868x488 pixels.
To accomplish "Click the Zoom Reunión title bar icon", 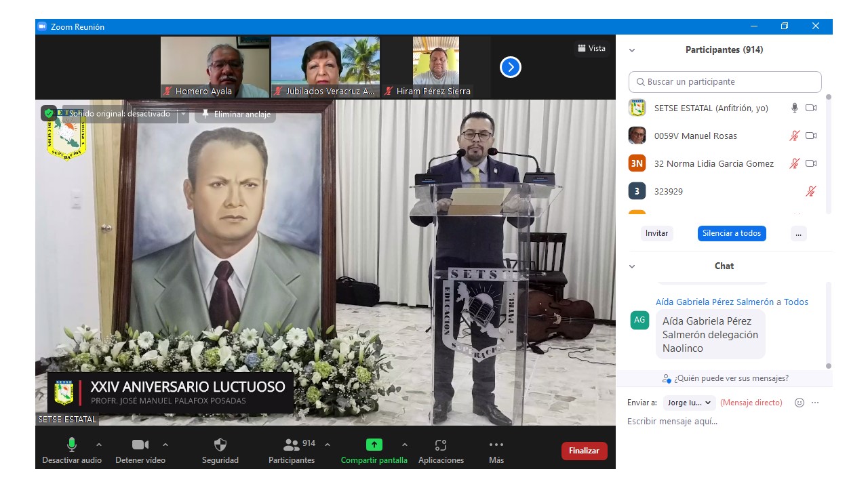I will (42, 26).
